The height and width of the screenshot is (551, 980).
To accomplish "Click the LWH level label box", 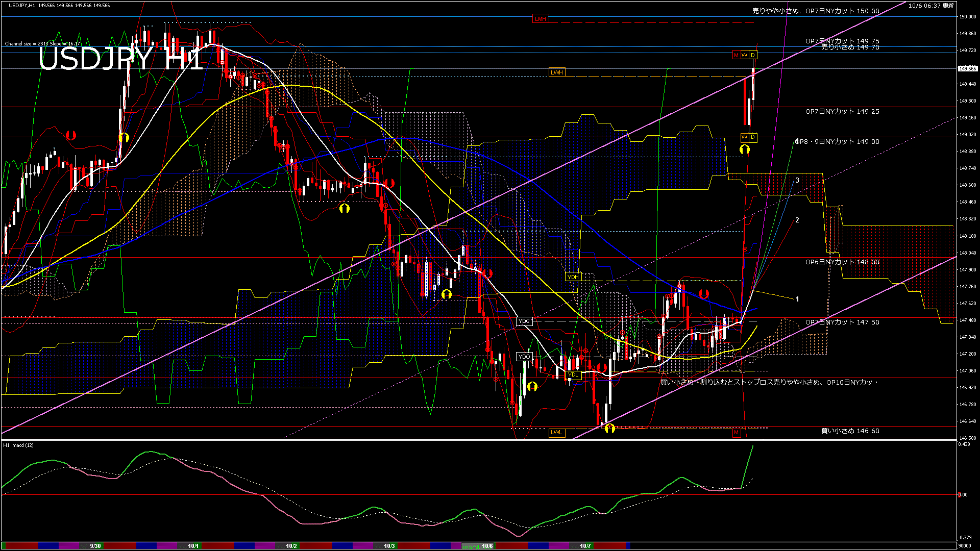I will 556,72.
